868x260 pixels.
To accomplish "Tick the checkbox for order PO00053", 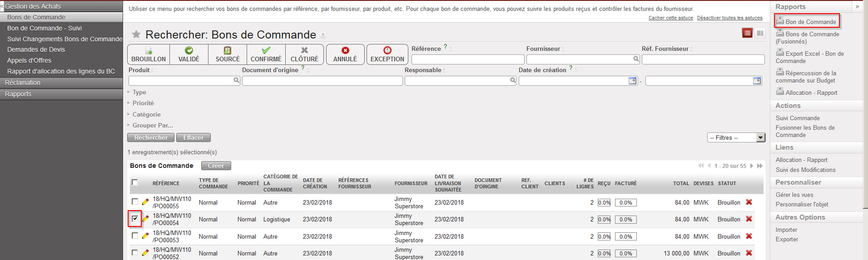I will (135, 235).
